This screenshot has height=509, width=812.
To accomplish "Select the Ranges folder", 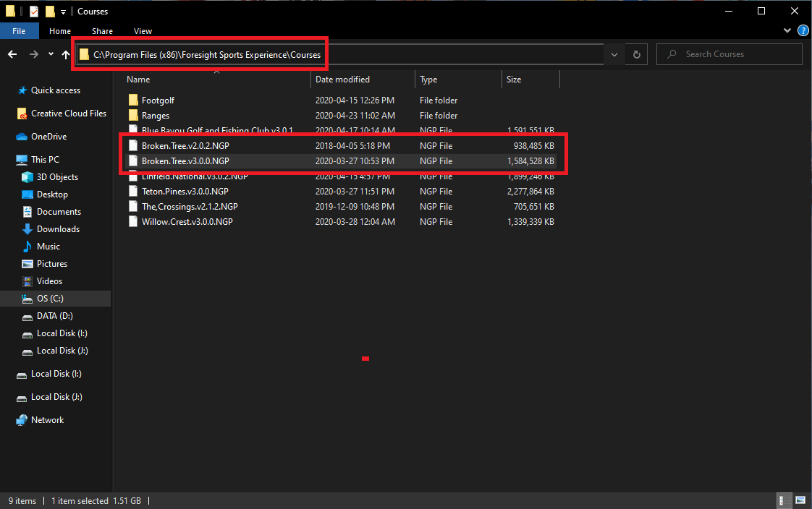I will tap(156, 116).
